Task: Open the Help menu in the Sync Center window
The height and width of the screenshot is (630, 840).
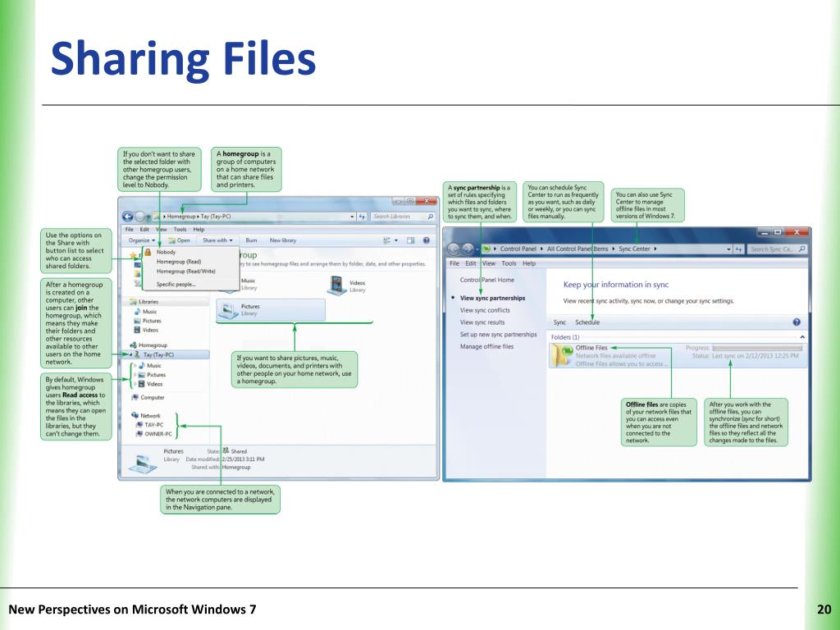Action: pos(529,263)
